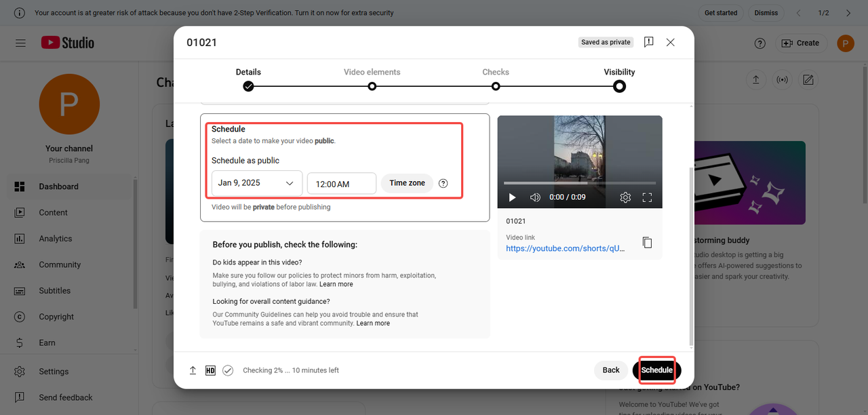The image size is (868, 415).
Task: Open the youtube.com/shorts video link
Action: (566, 249)
